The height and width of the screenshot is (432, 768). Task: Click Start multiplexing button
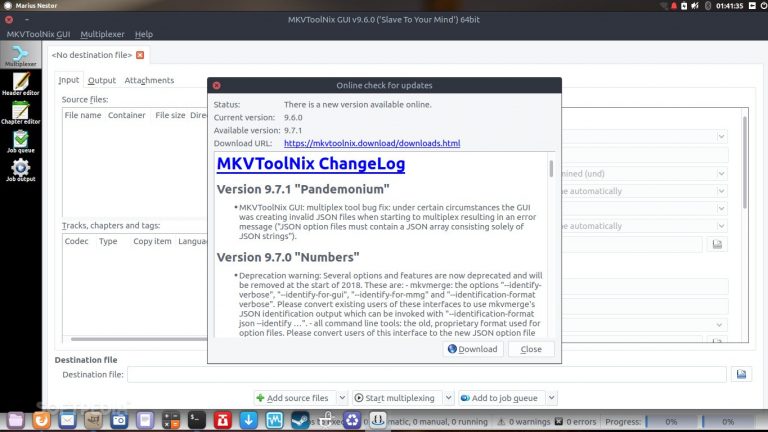397,398
